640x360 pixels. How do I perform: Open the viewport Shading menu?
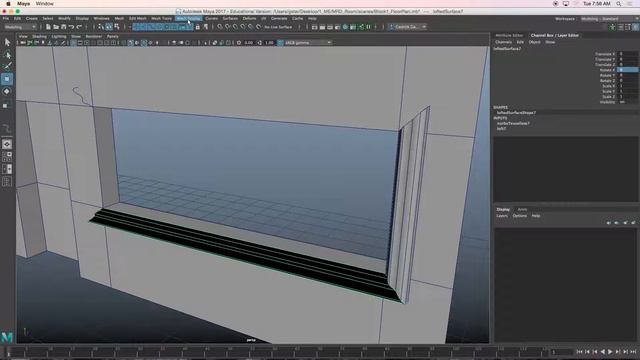[39, 36]
